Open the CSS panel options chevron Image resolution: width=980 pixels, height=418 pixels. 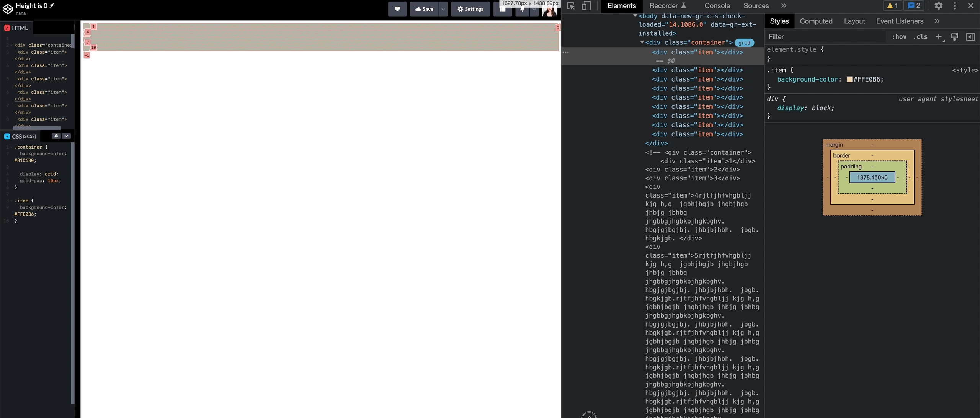point(66,136)
